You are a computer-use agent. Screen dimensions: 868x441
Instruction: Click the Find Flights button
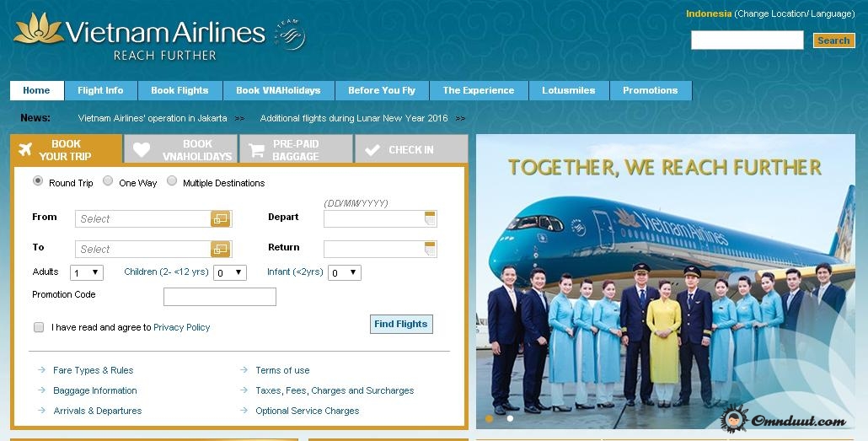click(401, 324)
